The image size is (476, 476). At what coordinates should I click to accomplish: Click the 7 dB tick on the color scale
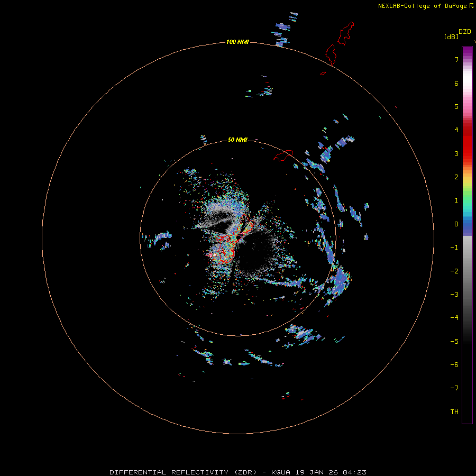click(x=456, y=59)
